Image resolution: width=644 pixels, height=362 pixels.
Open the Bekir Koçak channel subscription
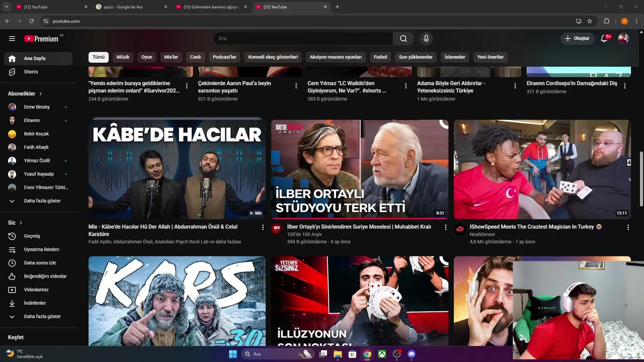pyautogui.click(x=38, y=134)
